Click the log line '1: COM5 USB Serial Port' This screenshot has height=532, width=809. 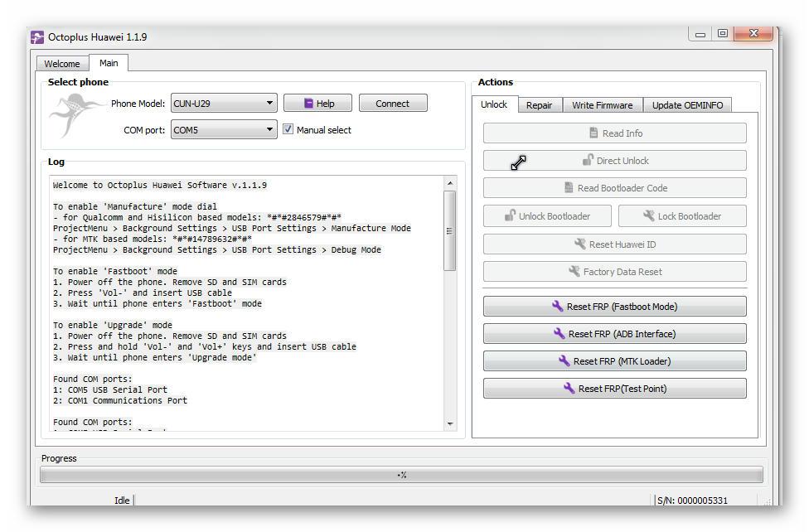click(110, 389)
